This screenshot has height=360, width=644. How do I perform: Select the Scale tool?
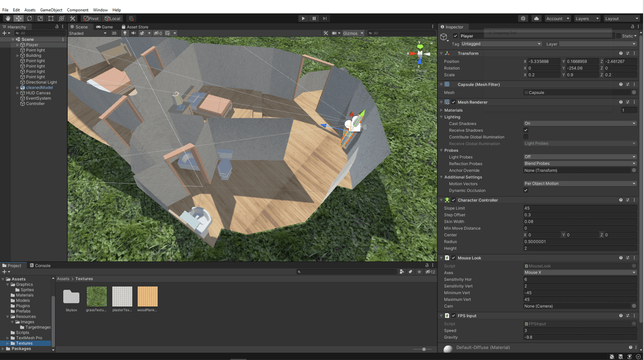coord(40,18)
